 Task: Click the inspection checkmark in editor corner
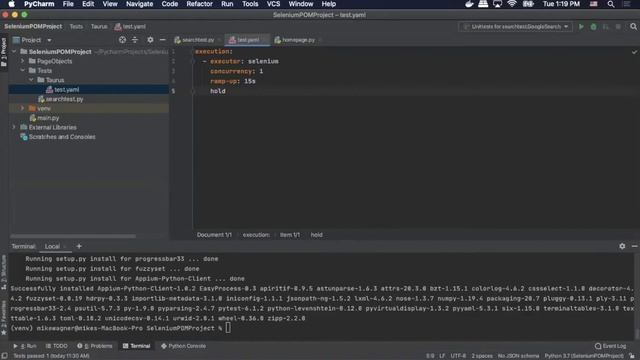pyautogui.click(x=634, y=52)
